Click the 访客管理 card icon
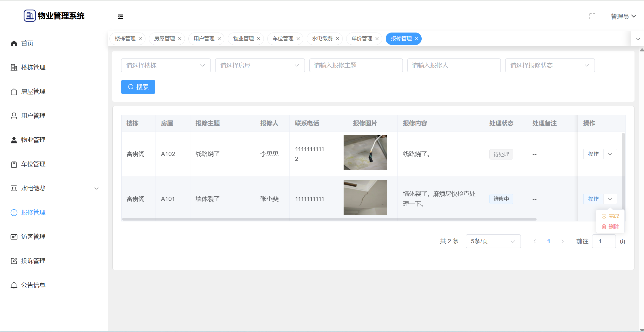644x332 pixels. coord(14,237)
